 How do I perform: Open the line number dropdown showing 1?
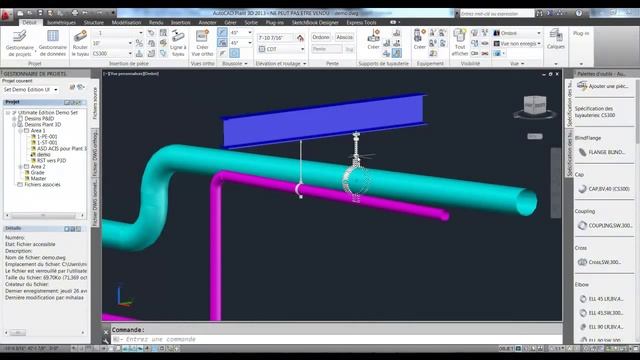[141, 33]
